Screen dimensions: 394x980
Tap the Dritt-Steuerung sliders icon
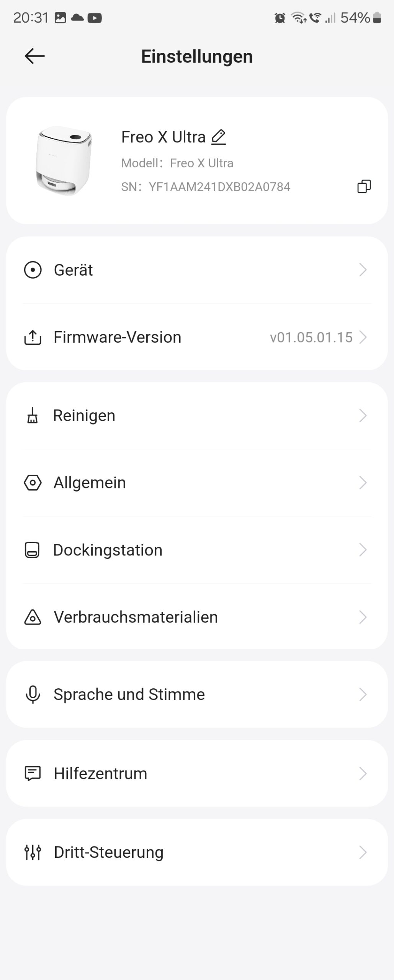coord(33,852)
